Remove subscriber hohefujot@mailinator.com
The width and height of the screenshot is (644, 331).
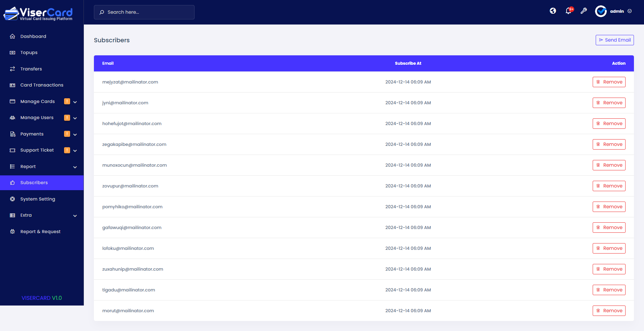coord(609,123)
